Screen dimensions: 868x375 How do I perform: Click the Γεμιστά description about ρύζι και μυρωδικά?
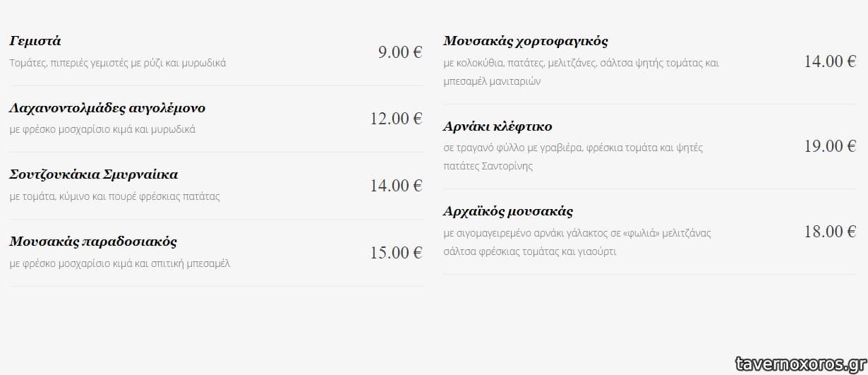pyautogui.click(x=118, y=63)
